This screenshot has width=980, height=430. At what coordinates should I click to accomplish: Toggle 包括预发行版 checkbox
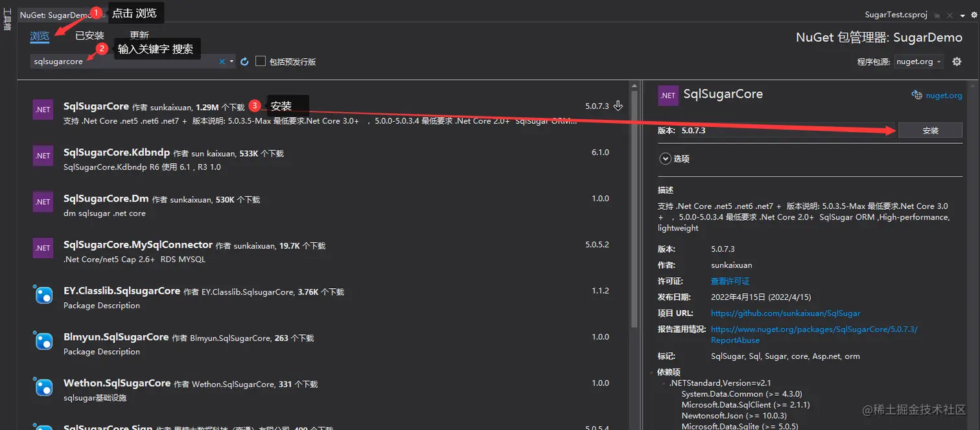point(261,61)
